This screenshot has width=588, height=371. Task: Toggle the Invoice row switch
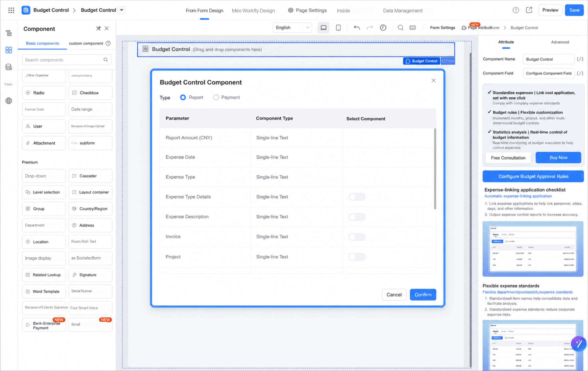click(357, 237)
